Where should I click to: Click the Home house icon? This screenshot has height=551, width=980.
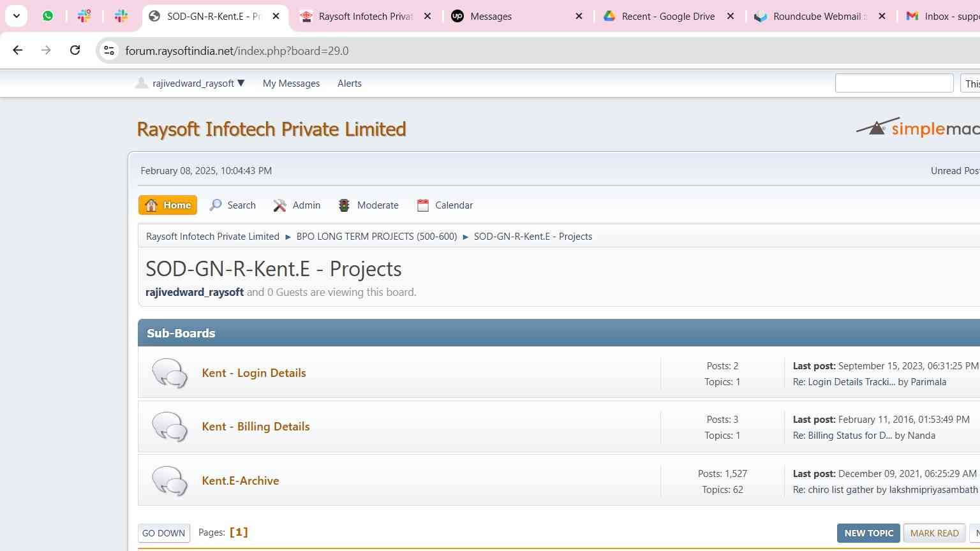coord(151,205)
